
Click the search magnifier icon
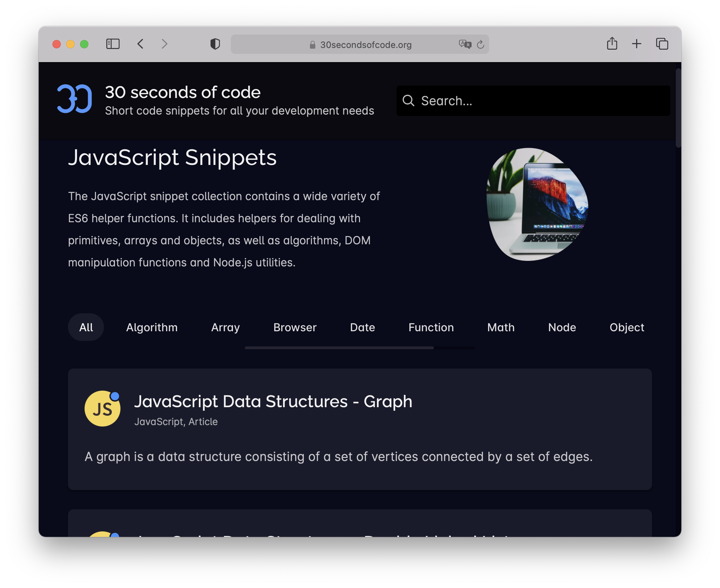click(x=409, y=100)
